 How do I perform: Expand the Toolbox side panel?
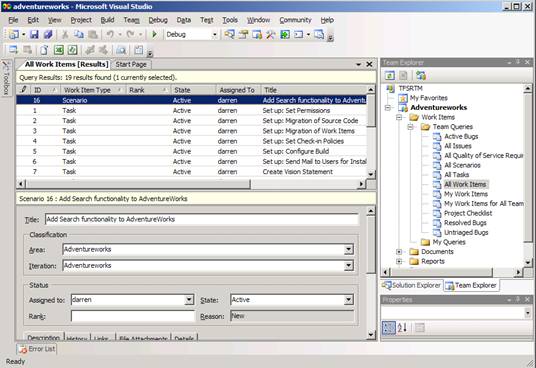click(6, 79)
